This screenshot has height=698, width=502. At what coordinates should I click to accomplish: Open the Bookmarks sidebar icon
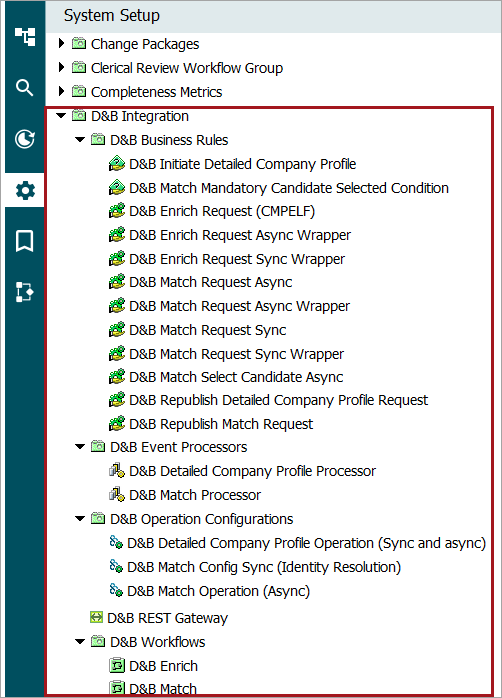coord(24,241)
